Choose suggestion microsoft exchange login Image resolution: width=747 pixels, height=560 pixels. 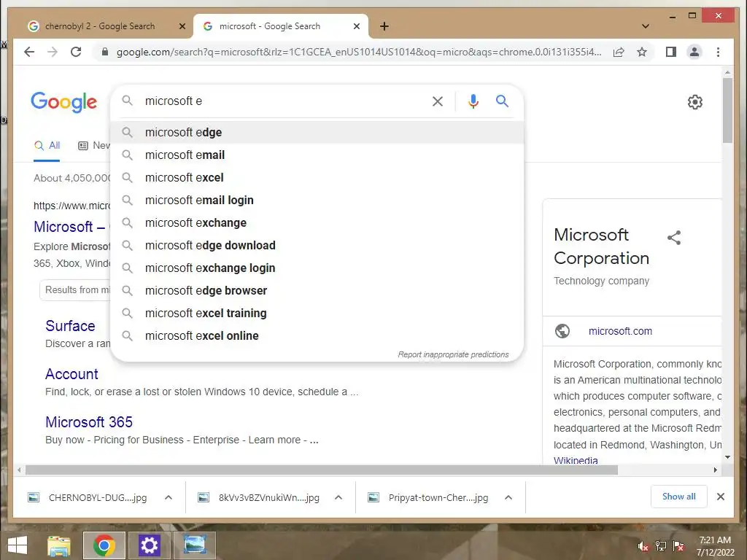tap(317, 268)
